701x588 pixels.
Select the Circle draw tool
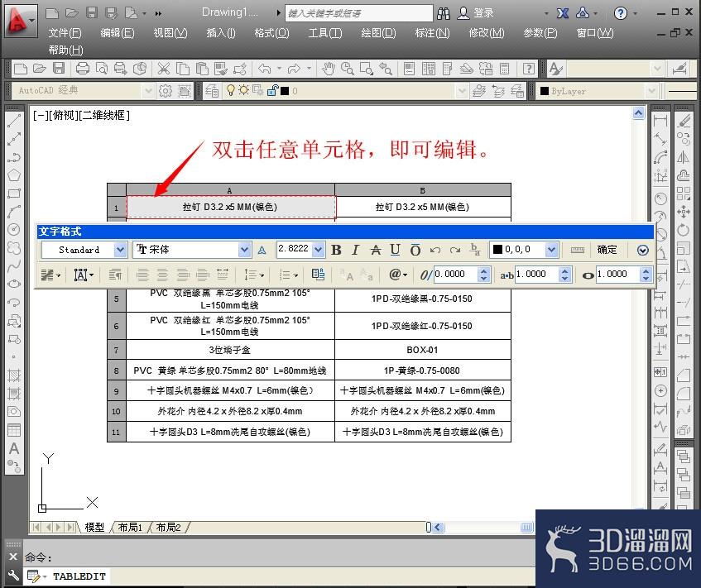point(14,230)
